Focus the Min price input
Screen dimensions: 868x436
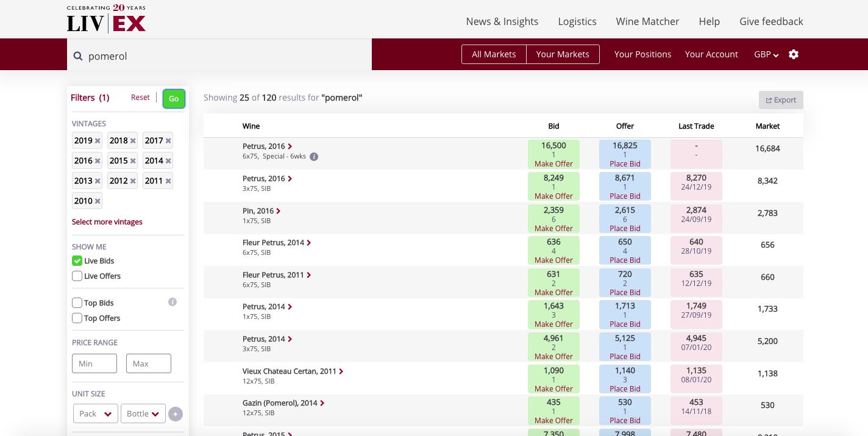click(94, 363)
